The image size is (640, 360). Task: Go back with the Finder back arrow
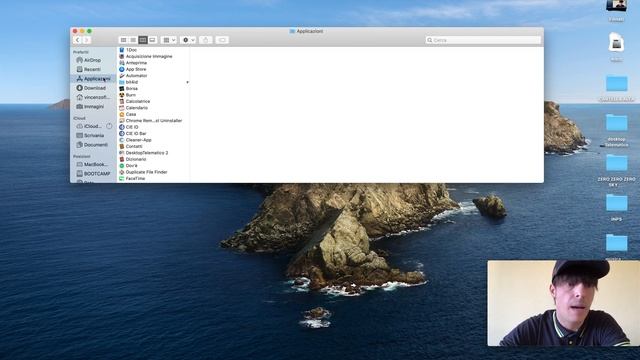click(78, 40)
